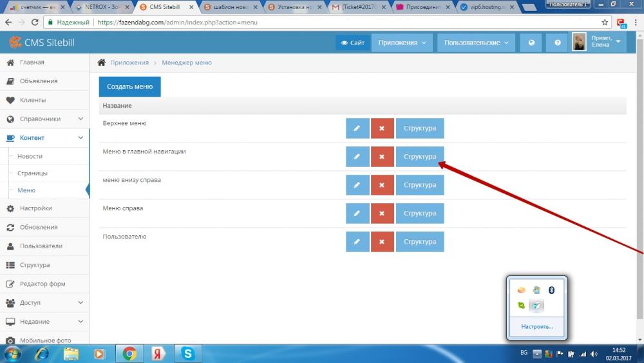
Task: Open Клиенты in sidebar
Action: 44,101
